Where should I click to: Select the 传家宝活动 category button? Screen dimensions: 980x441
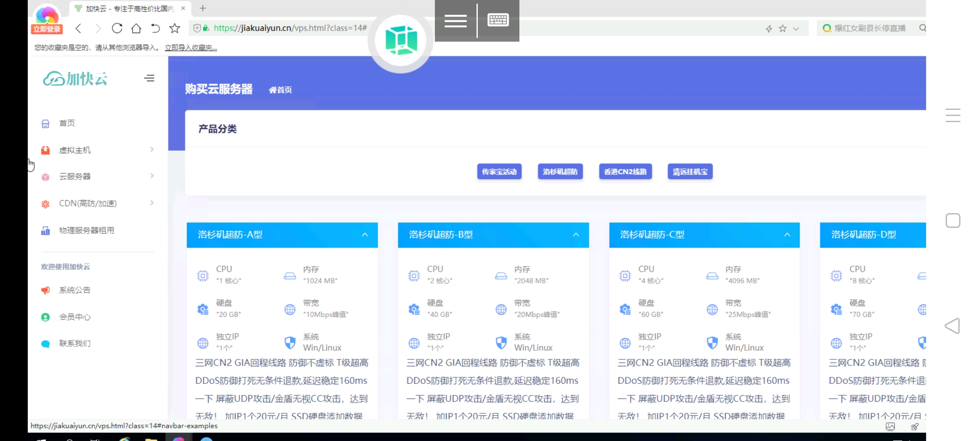pyautogui.click(x=499, y=171)
